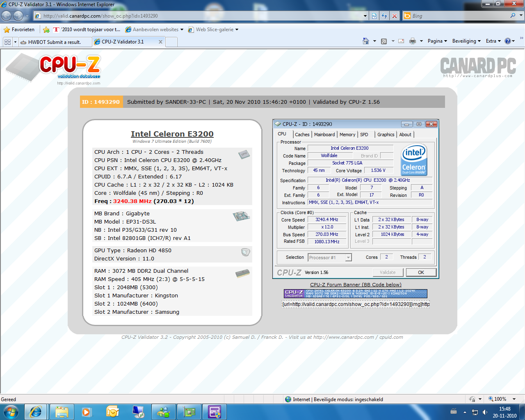Screen dimensions: 525x420
Task: Select the Memory tab in CPU-Z window
Action: (x=347, y=135)
